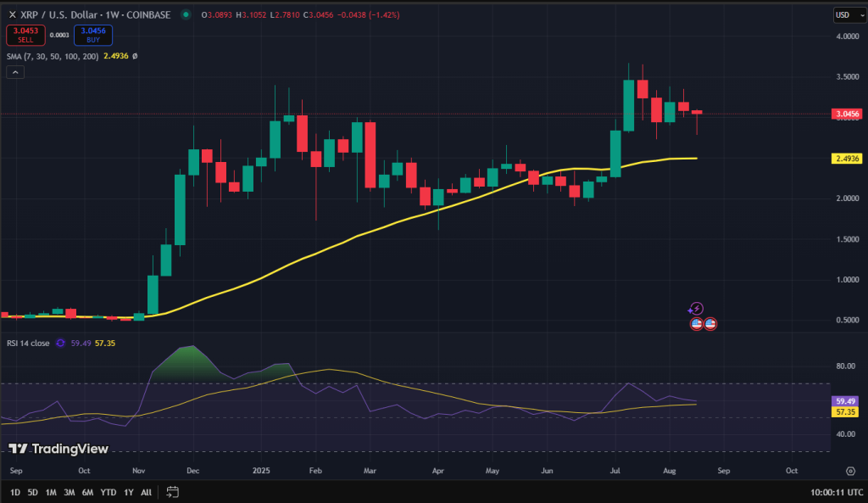The image size is (868, 503).
Task: Click the date range icon beside All
Action: click(x=173, y=491)
